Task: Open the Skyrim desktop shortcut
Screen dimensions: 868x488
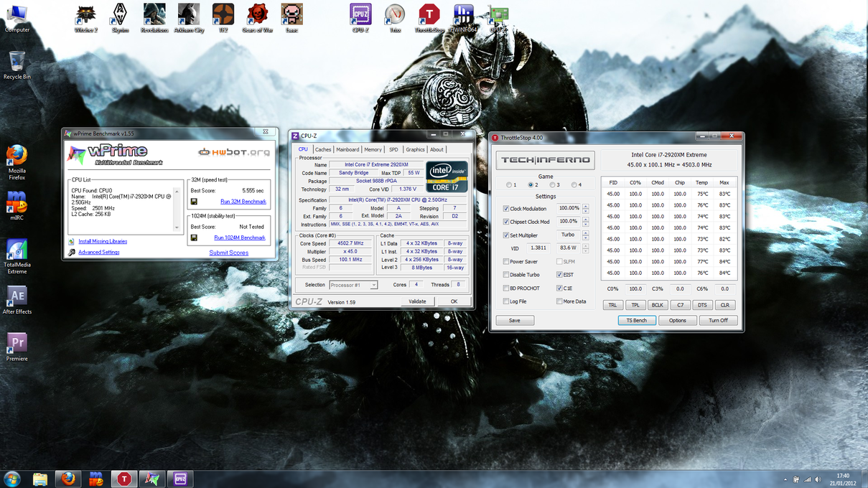Action: [120, 16]
